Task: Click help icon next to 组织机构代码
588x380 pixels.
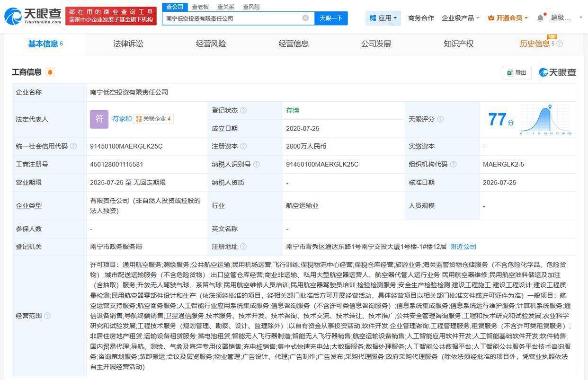Action: pos(453,164)
